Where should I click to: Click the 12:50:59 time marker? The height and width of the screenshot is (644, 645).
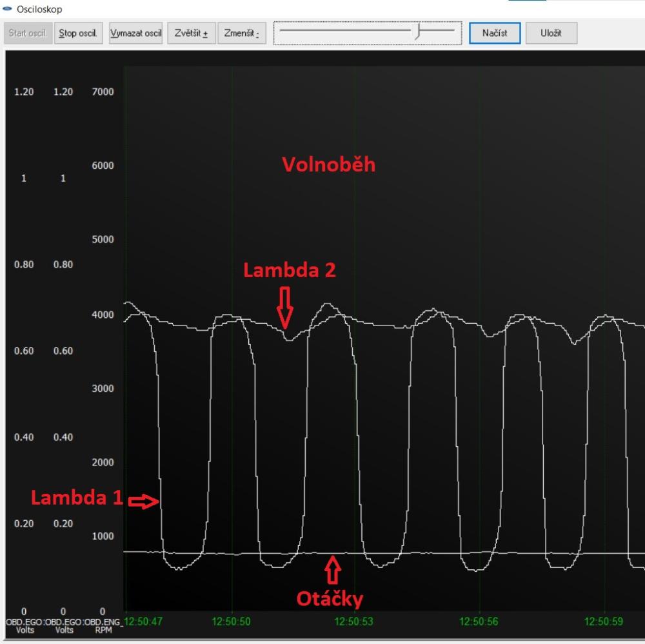pos(603,622)
